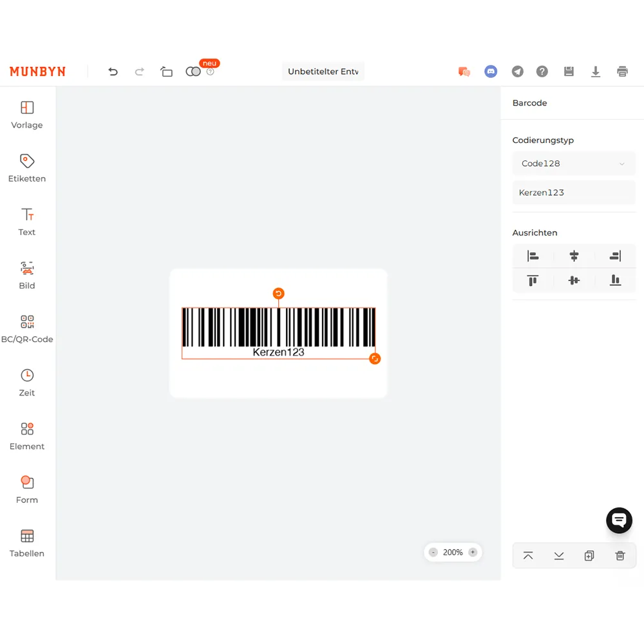Image resolution: width=644 pixels, height=644 pixels.
Task: Align barcode to the right edge
Action: (615, 256)
